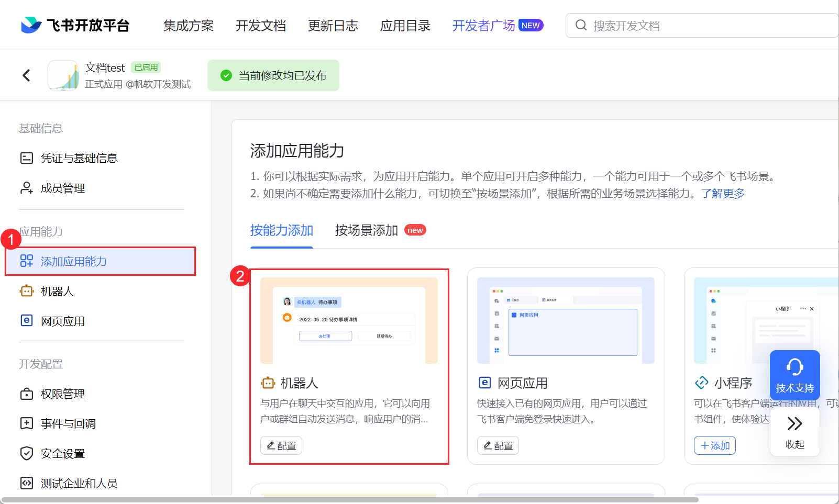Click the 安全设置 shield icon
839x504 pixels.
(26, 453)
